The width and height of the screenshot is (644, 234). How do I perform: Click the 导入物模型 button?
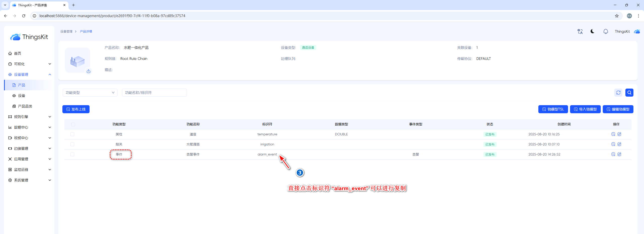[585, 109]
